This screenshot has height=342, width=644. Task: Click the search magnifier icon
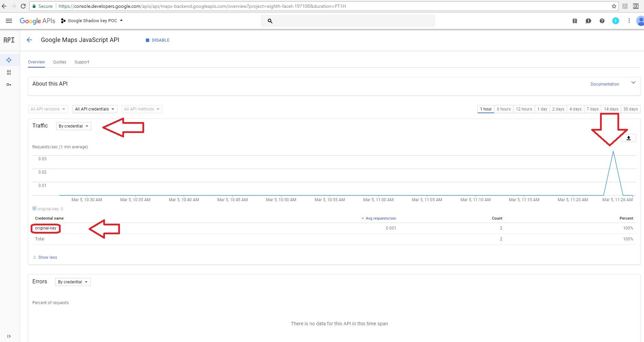[x=270, y=21]
